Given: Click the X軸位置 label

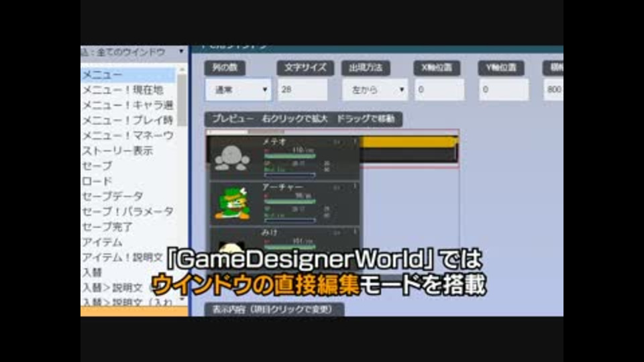Looking at the screenshot, I should [437, 68].
